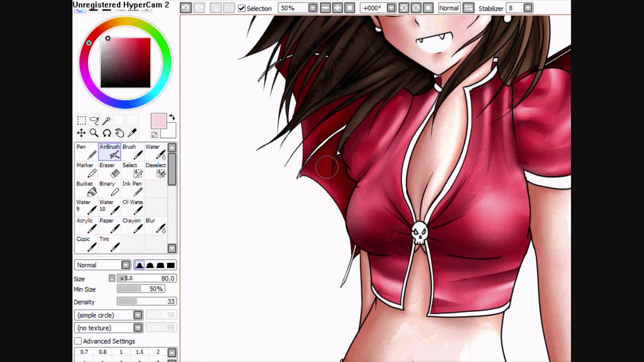Choose the Marker tool
The image size is (644, 362).
[x=87, y=170]
